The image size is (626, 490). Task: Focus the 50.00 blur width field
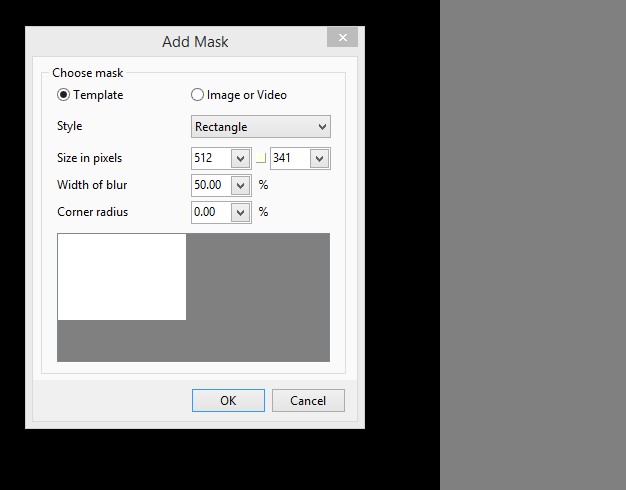(x=210, y=185)
